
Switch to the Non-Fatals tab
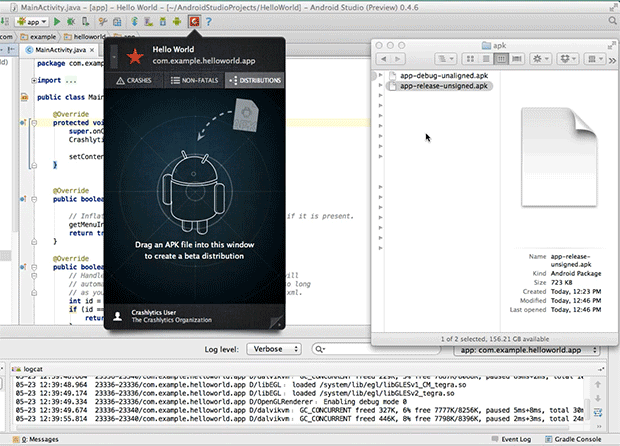click(194, 78)
